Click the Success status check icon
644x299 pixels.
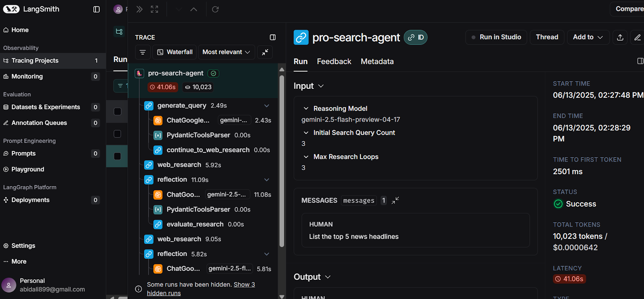coord(558,204)
